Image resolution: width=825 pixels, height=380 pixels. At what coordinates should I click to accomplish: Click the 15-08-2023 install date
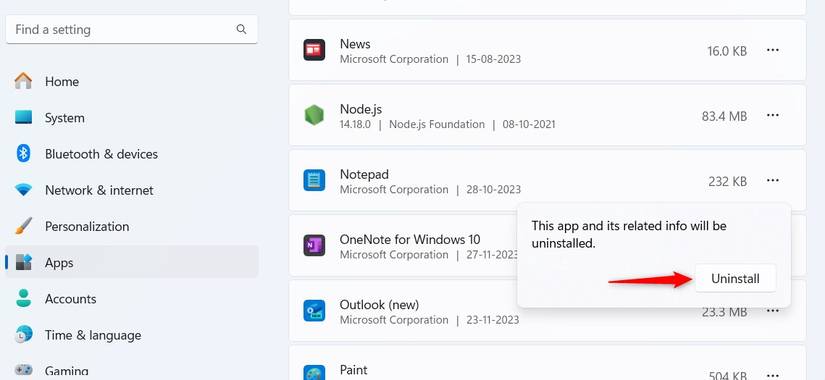[x=494, y=59]
